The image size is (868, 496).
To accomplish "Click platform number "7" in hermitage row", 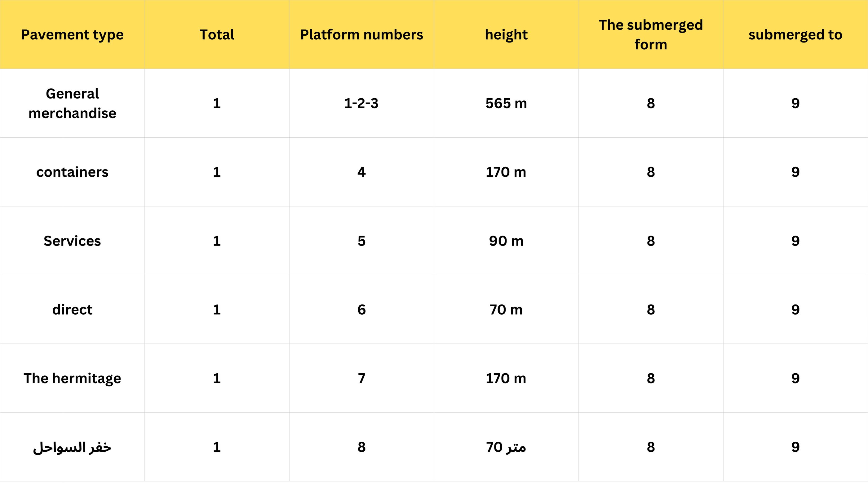I will 361,378.
